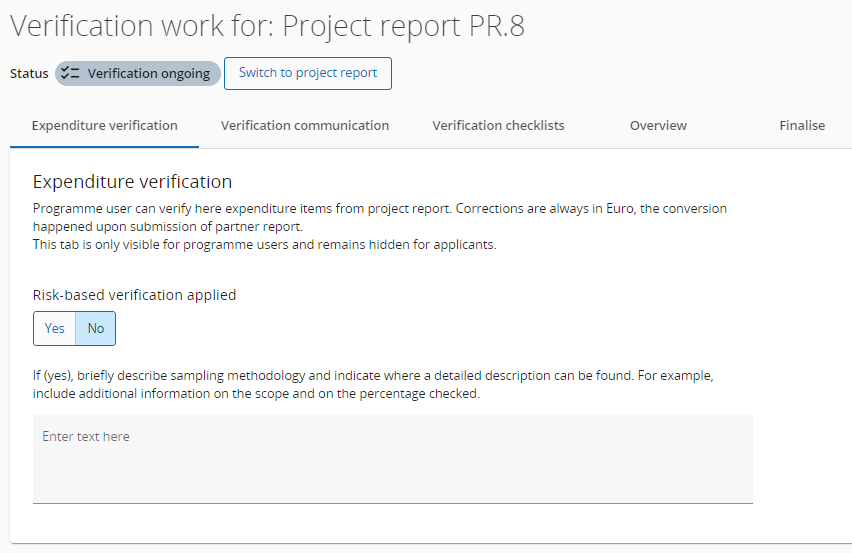Viewport: 852px width, 553px height.
Task: Click the bottom underline of the text area
Action: click(392, 502)
